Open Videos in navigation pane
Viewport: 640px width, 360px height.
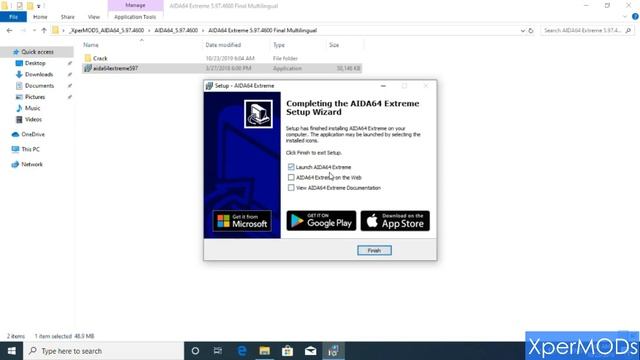33,119
